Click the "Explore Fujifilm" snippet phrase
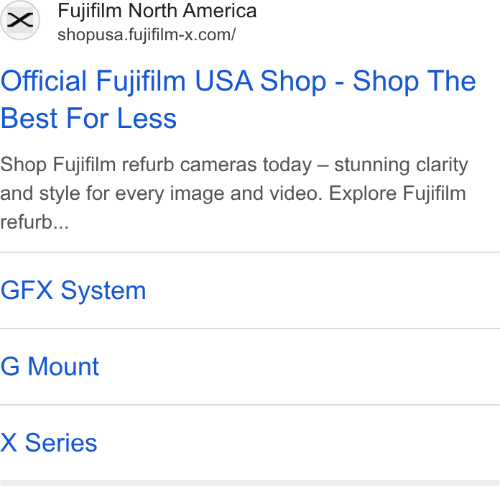The image size is (500, 486). pyautogui.click(x=397, y=193)
